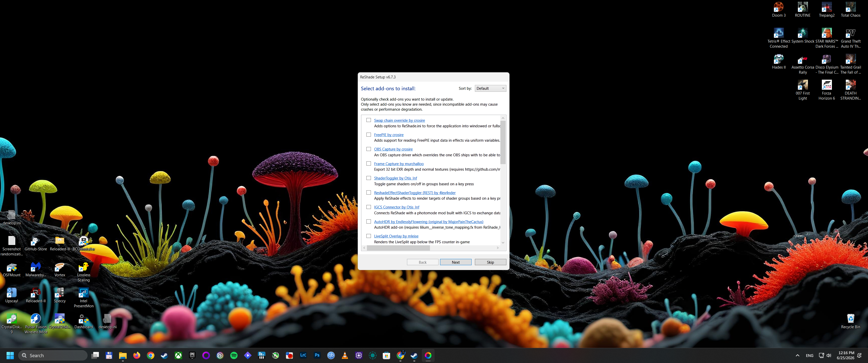Tick the AutoHDR add-on checkbox
Image resolution: width=868 pixels, height=363 pixels.
click(x=369, y=222)
